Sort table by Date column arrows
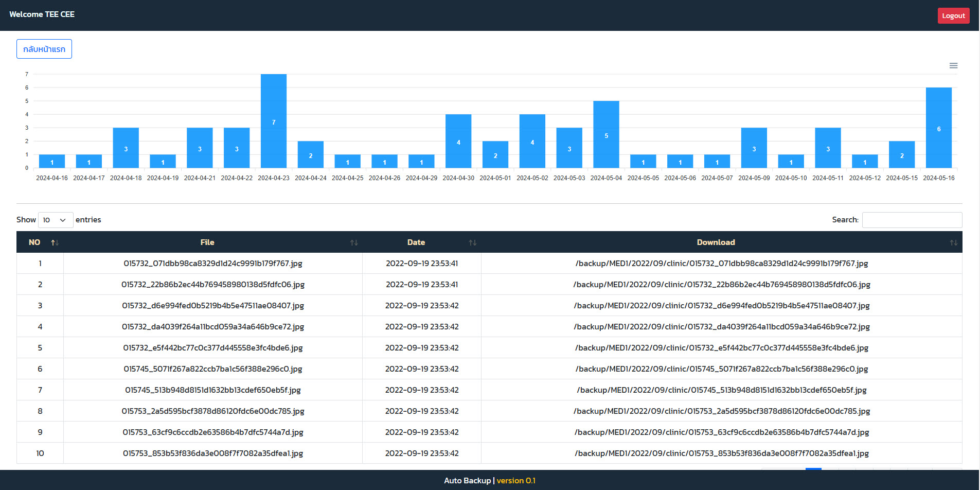The height and width of the screenshot is (490, 980). [x=472, y=242]
